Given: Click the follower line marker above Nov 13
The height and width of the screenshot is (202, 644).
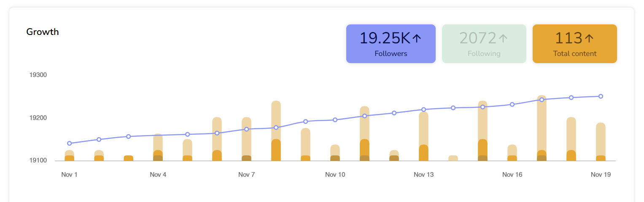Looking at the screenshot, I should pos(424,109).
